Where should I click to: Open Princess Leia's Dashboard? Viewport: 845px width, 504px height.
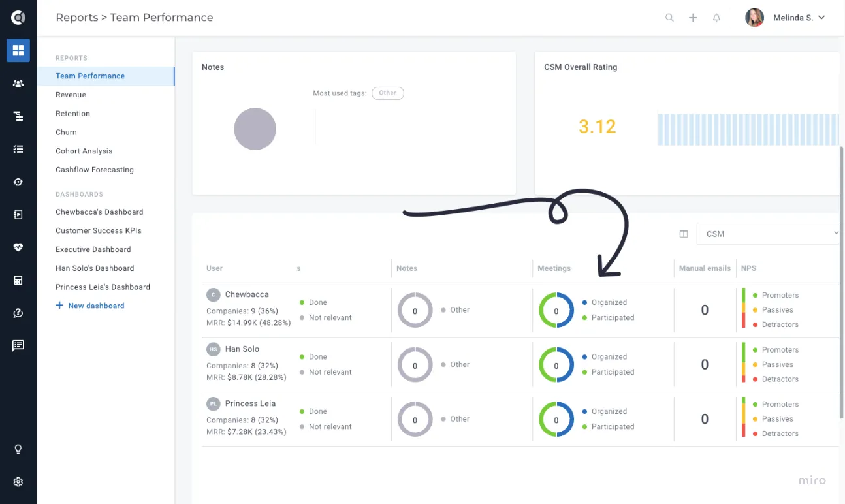pos(103,287)
